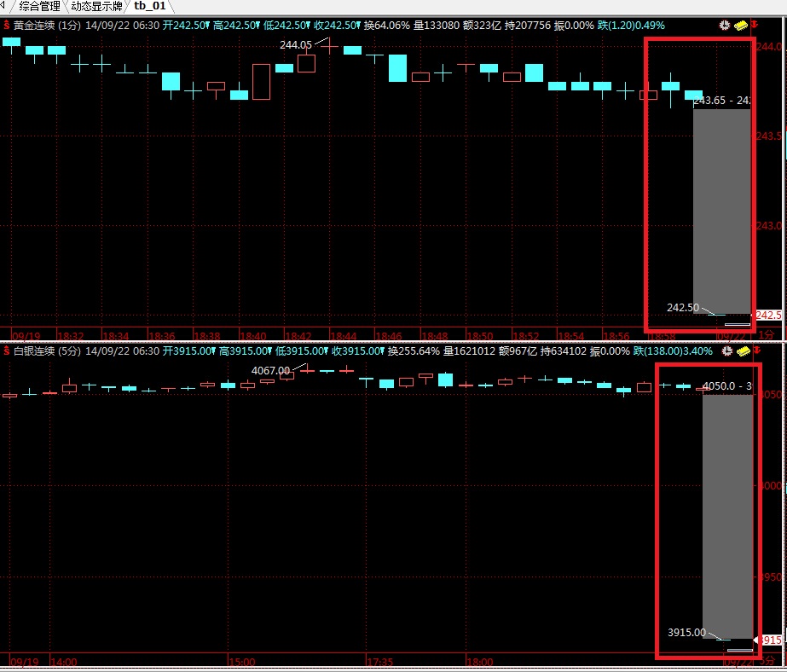Click the 黄金连续 contract name label

tap(34, 26)
